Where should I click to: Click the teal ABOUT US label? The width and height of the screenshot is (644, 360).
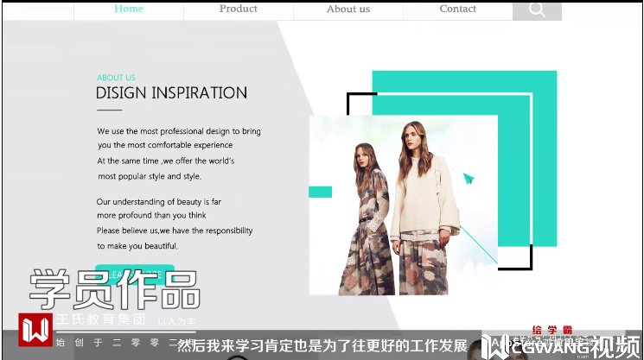pos(116,78)
